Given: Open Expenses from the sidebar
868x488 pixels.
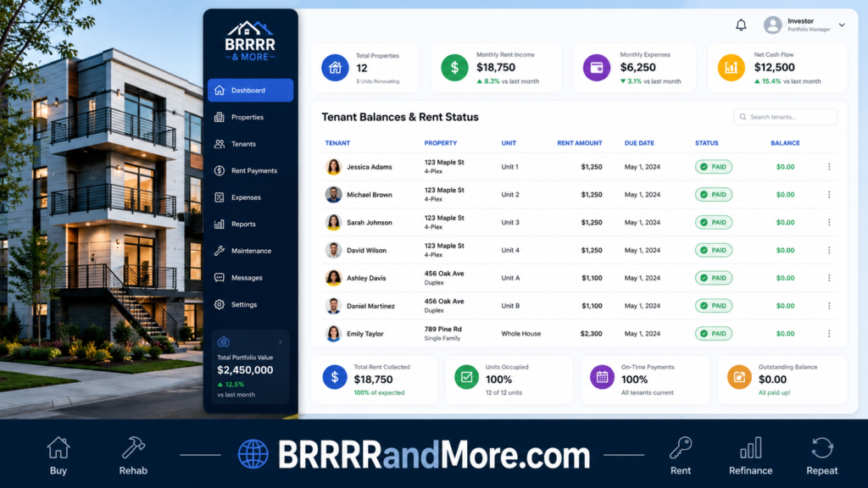Looking at the screenshot, I should pyautogui.click(x=250, y=197).
